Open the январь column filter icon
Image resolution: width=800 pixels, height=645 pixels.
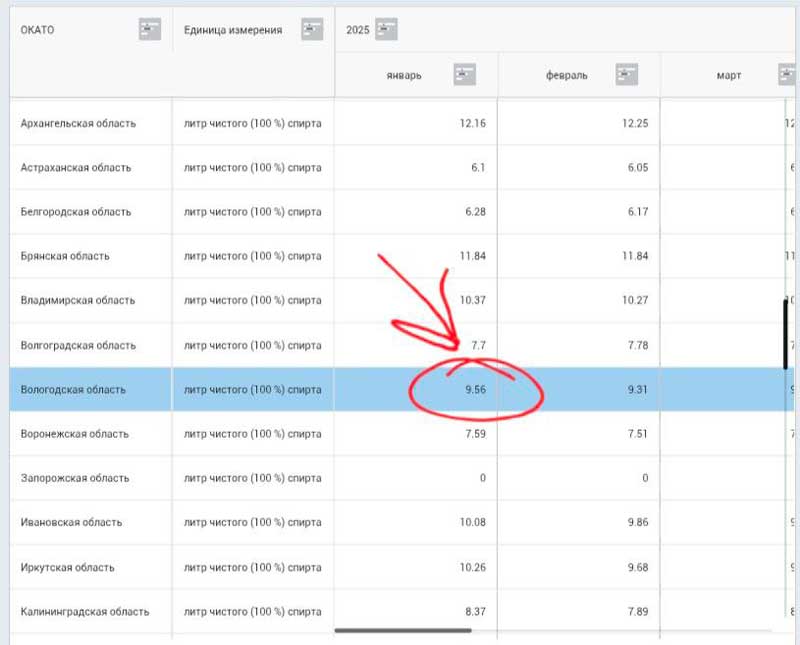pos(464,75)
